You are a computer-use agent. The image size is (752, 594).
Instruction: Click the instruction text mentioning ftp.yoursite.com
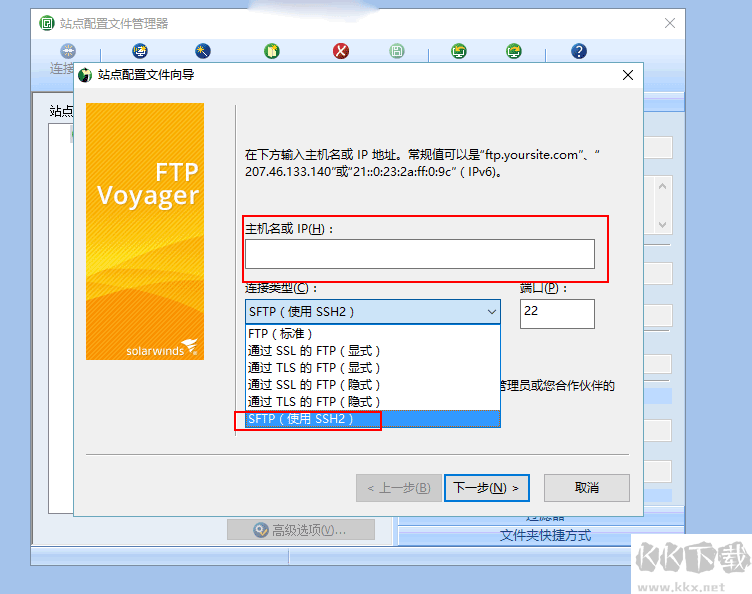[x=422, y=163]
